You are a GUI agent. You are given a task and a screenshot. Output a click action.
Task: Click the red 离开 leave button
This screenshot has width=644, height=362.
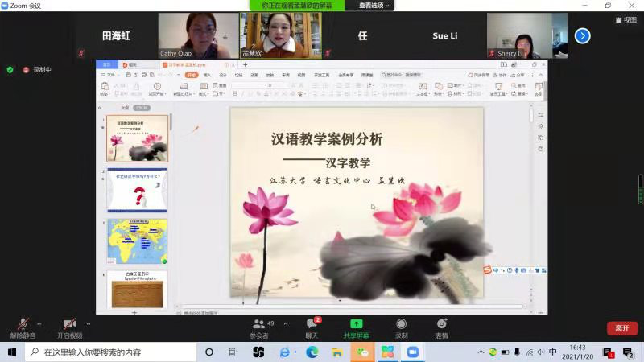(621, 327)
